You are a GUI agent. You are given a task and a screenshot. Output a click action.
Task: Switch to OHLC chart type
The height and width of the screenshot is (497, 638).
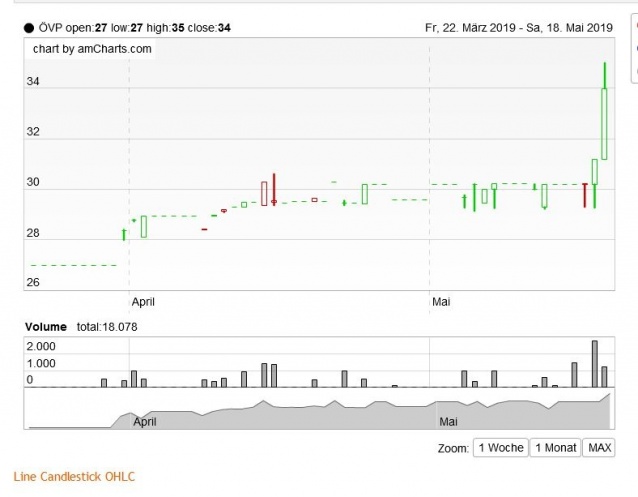point(121,477)
